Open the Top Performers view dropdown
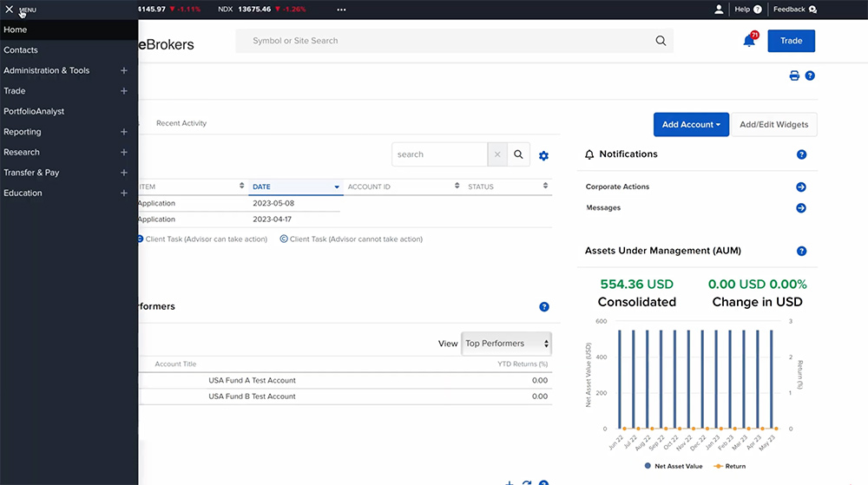 pyautogui.click(x=507, y=344)
